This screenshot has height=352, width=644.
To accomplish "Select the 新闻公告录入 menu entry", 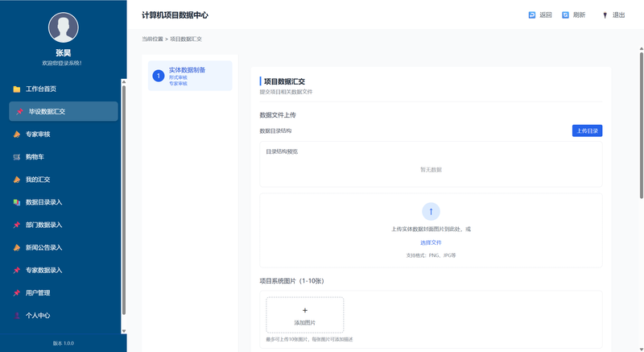I will coord(43,247).
